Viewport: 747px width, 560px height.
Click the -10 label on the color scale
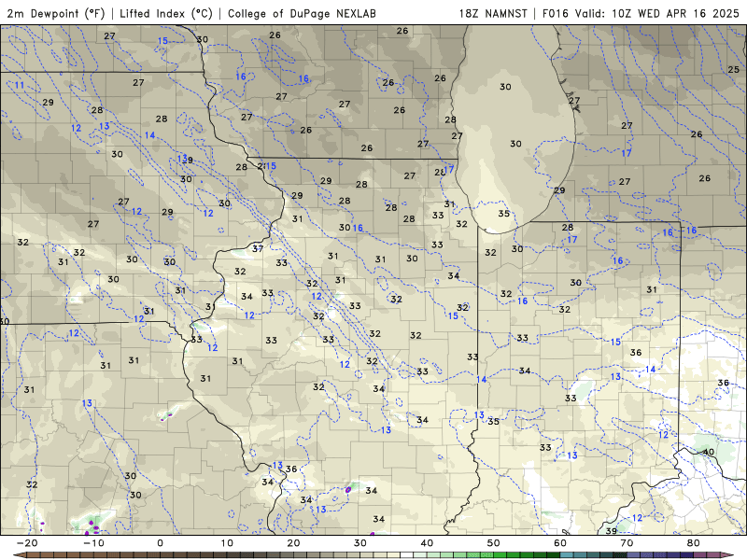[93, 543]
